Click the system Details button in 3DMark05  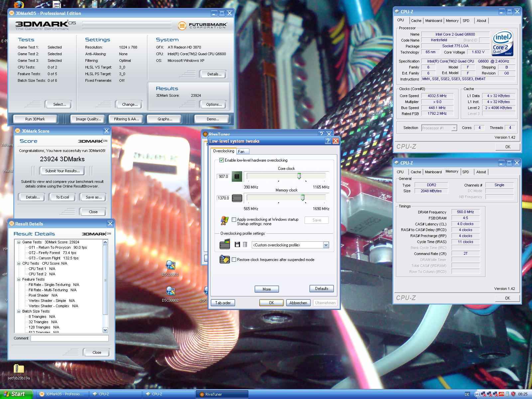click(x=214, y=74)
